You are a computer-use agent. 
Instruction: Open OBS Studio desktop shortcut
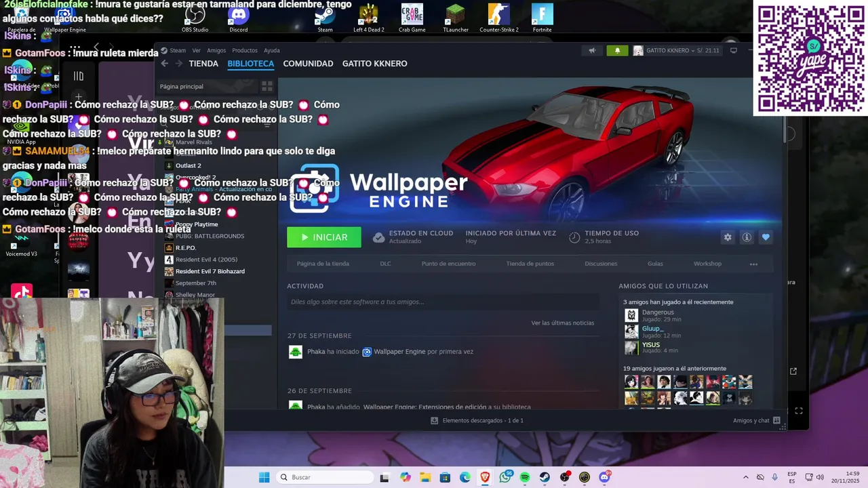[195, 18]
